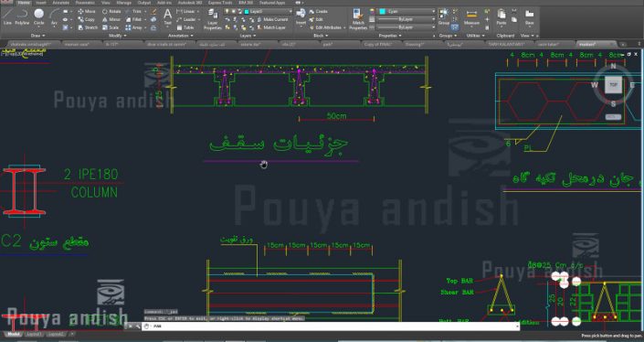Select the Arc tool

[54, 16]
